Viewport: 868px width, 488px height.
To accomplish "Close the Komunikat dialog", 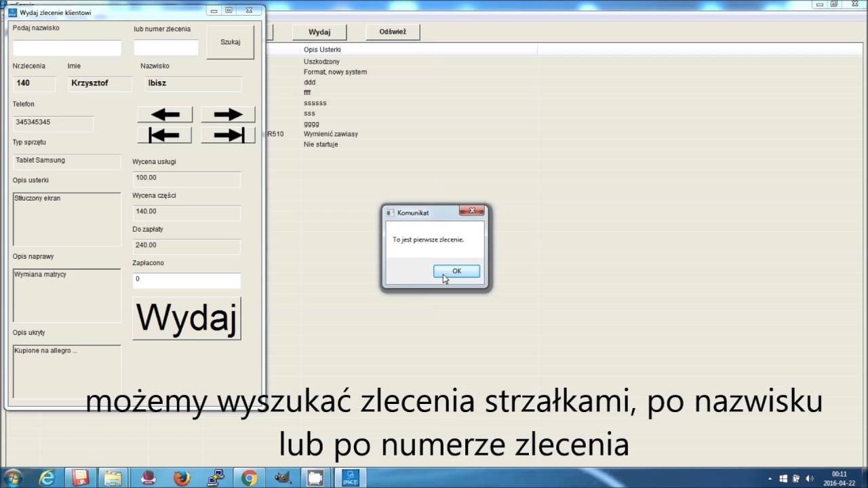I will (472, 211).
